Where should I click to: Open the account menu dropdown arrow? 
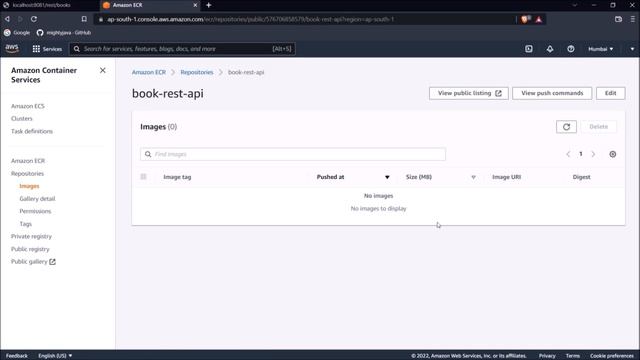click(x=632, y=49)
